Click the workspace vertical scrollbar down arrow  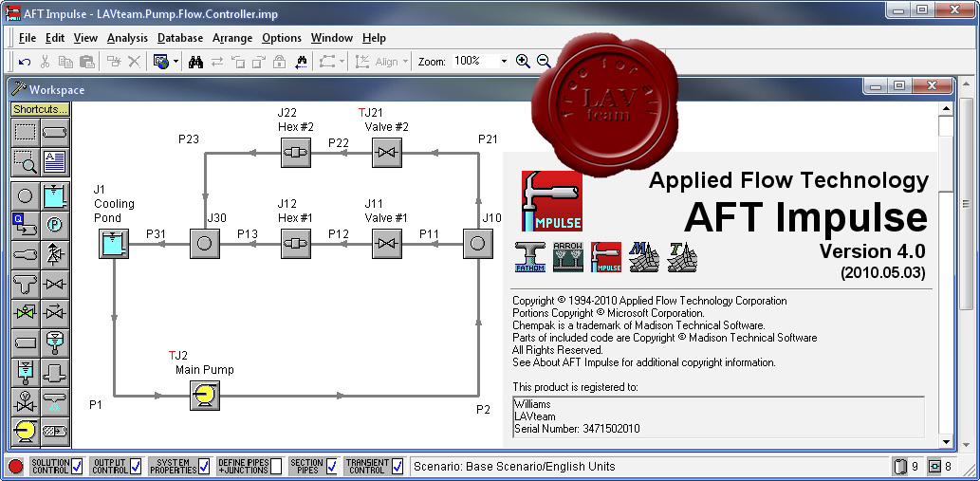point(947,441)
